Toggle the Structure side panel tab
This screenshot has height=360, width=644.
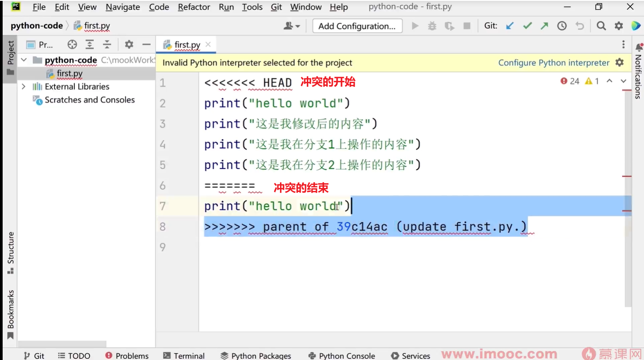pyautogui.click(x=11, y=253)
